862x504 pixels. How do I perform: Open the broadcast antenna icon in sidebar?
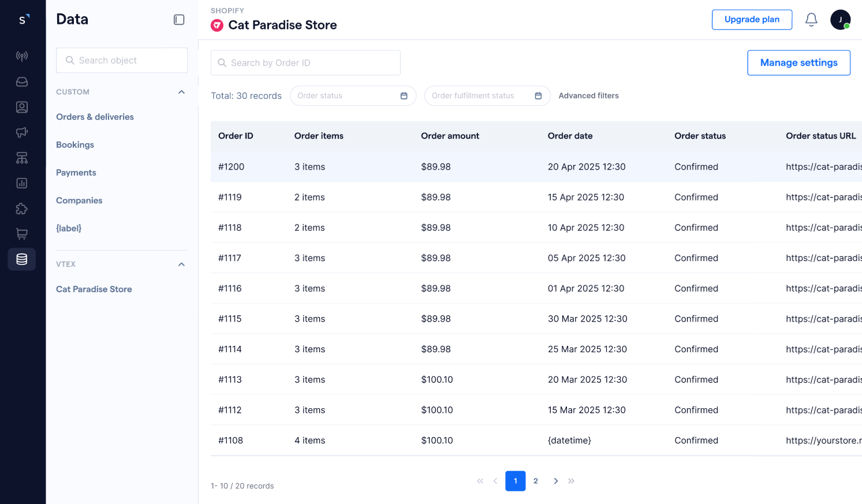point(22,56)
